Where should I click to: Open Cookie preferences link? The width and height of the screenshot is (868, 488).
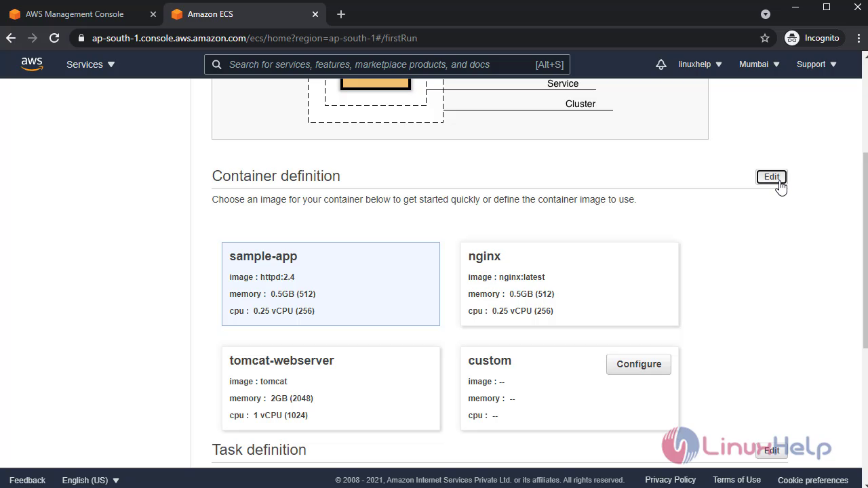(813, 480)
